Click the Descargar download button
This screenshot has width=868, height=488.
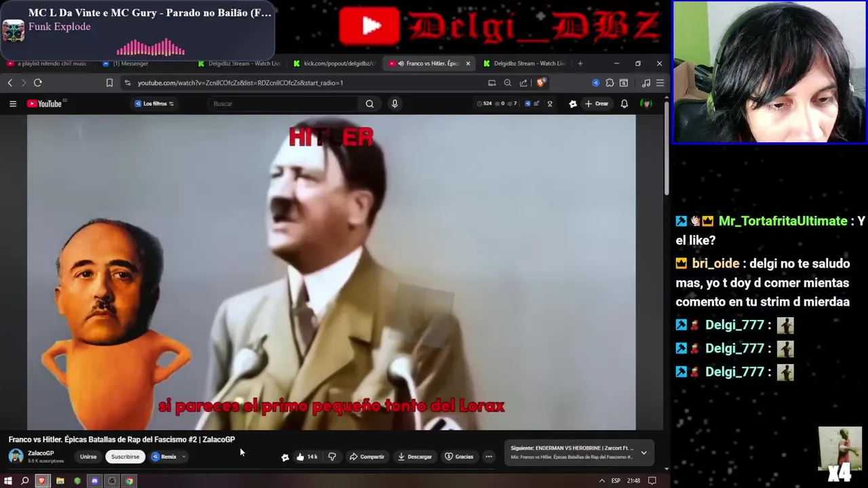tap(415, 457)
